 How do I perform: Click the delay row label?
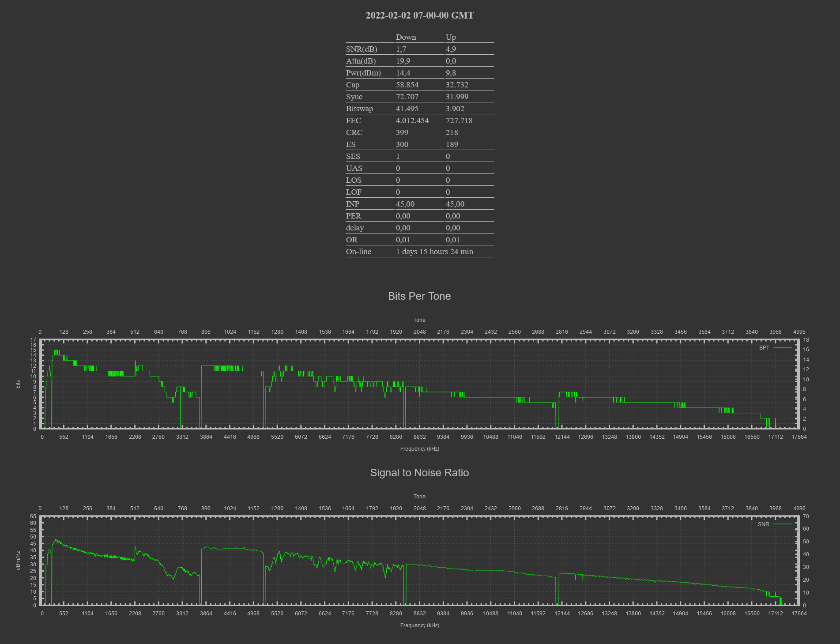coord(355,228)
